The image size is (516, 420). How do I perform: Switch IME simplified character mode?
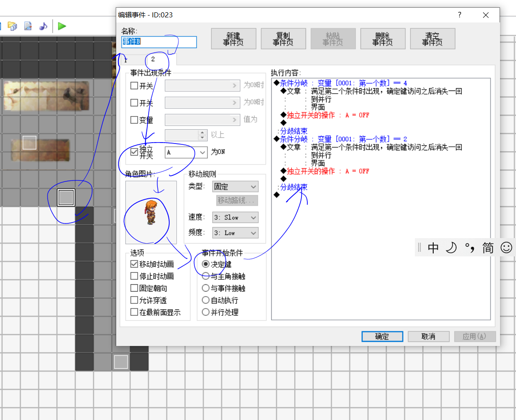pos(488,248)
